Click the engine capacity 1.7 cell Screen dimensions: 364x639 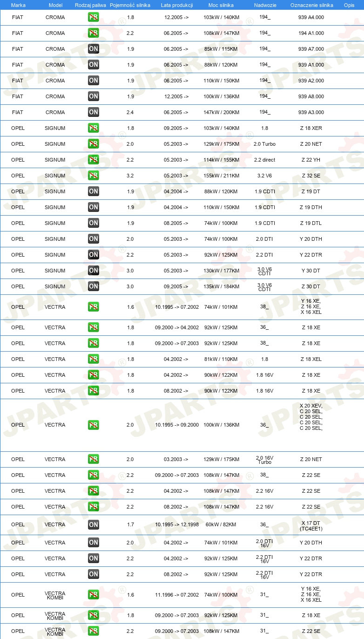(130, 524)
